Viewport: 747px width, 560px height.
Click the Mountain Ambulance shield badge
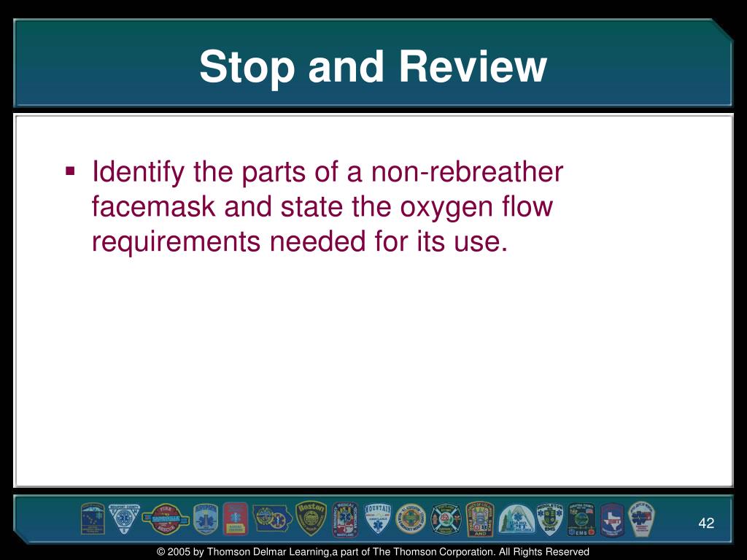click(378, 518)
